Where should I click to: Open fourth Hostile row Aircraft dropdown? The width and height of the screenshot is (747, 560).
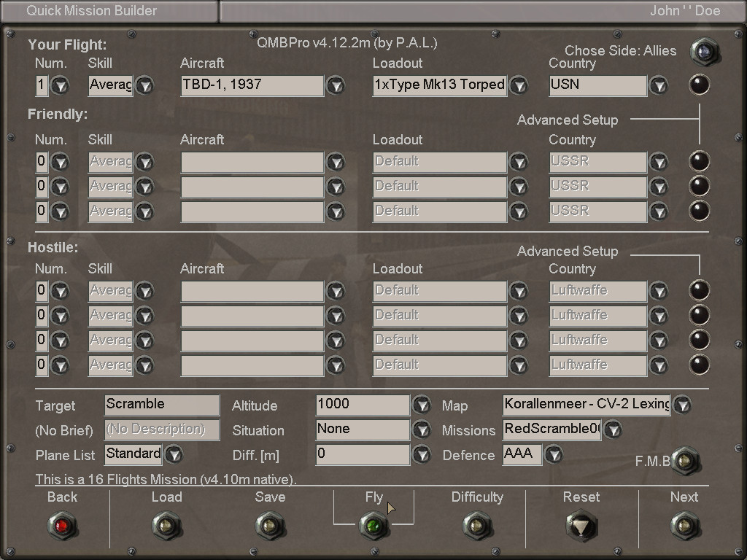coord(336,365)
